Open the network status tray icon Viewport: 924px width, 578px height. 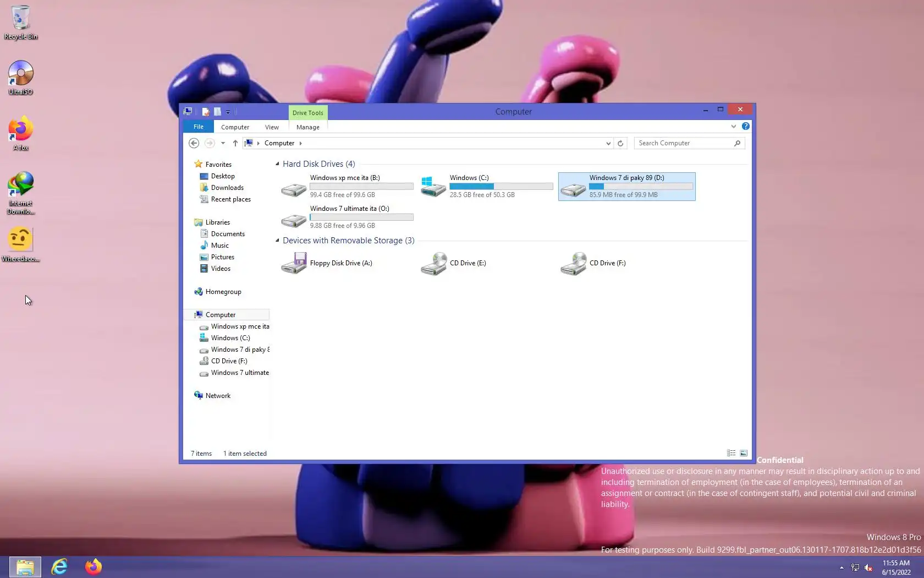pyautogui.click(x=855, y=568)
